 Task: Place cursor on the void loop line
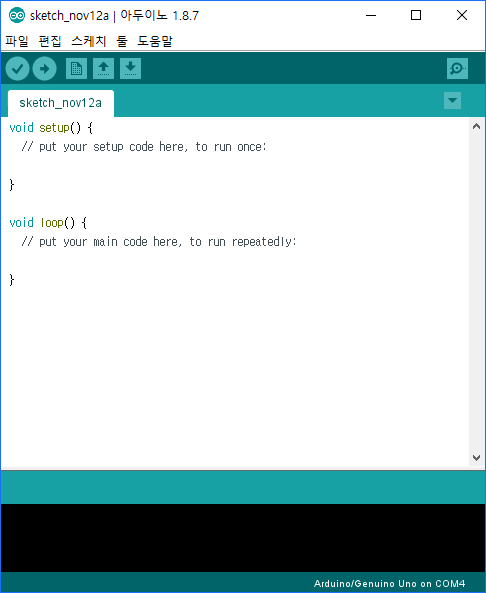pos(48,223)
